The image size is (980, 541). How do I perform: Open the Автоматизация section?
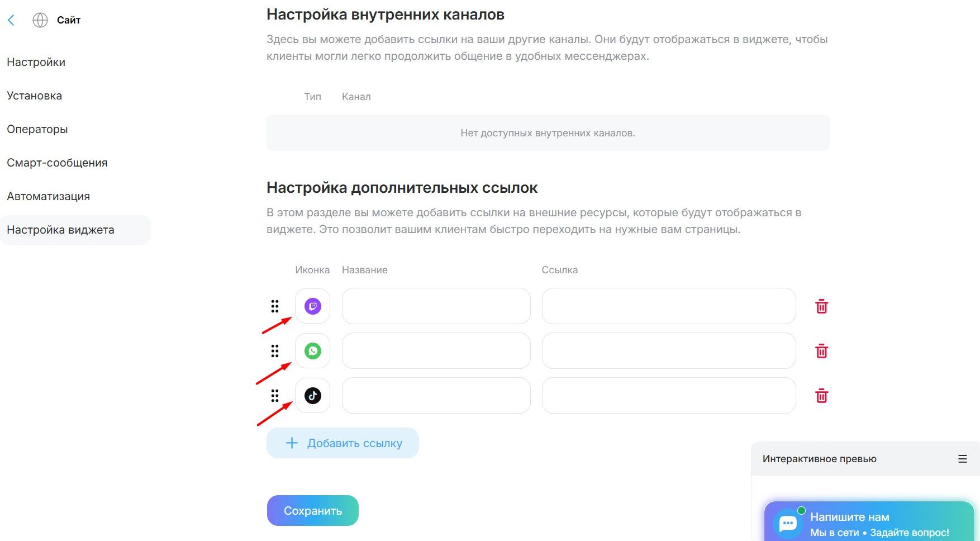[49, 196]
